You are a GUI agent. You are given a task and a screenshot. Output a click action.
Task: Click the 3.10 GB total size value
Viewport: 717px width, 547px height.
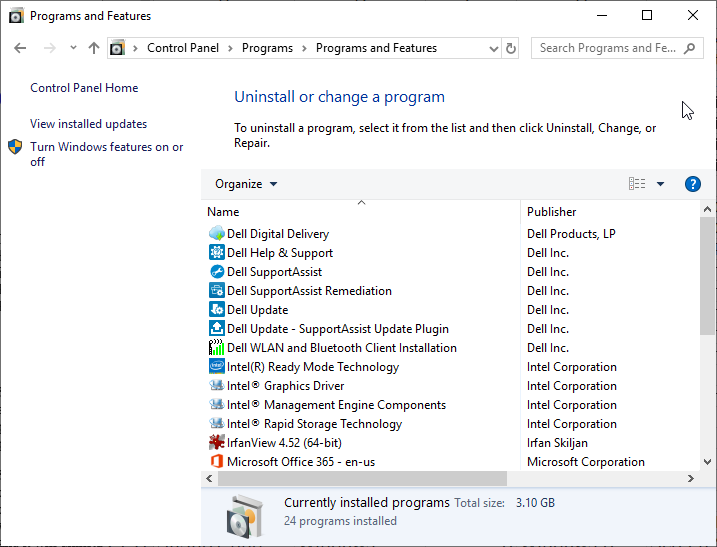pyautogui.click(x=535, y=503)
